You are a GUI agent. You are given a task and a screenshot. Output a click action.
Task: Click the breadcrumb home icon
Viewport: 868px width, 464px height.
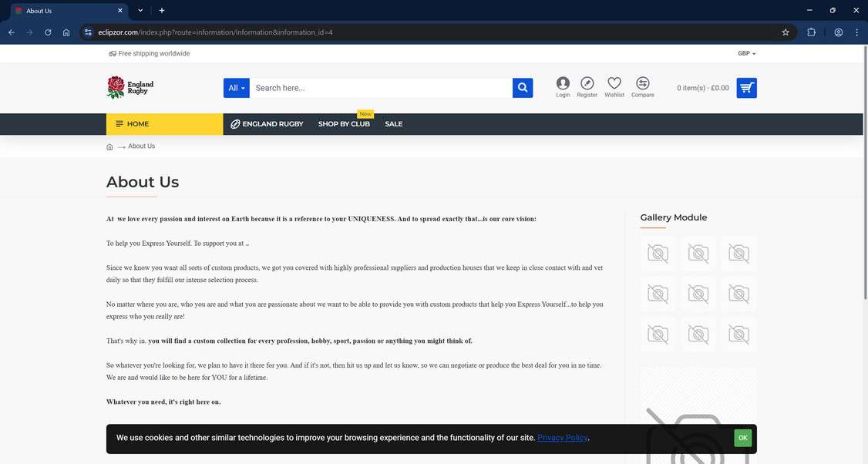click(109, 146)
